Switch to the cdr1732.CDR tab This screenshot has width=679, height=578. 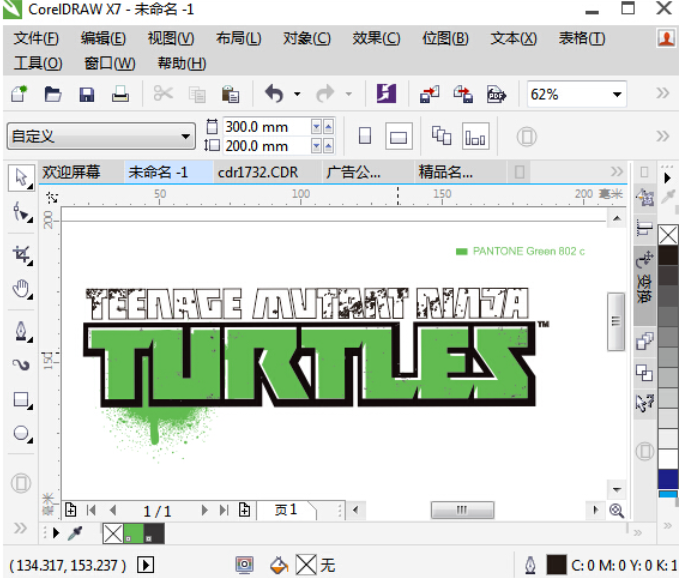pyautogui.click(x=258, y=172)
